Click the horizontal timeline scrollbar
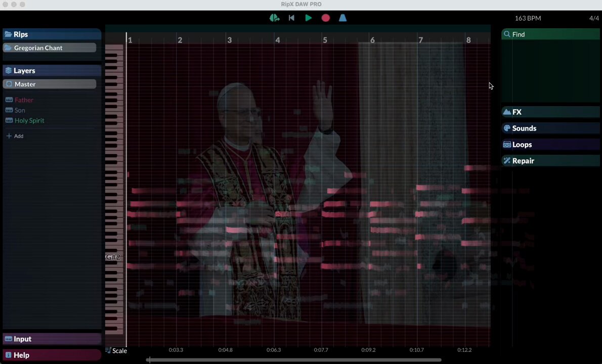The height and width of the screenshot is (364, 602). tap(294, 360)
